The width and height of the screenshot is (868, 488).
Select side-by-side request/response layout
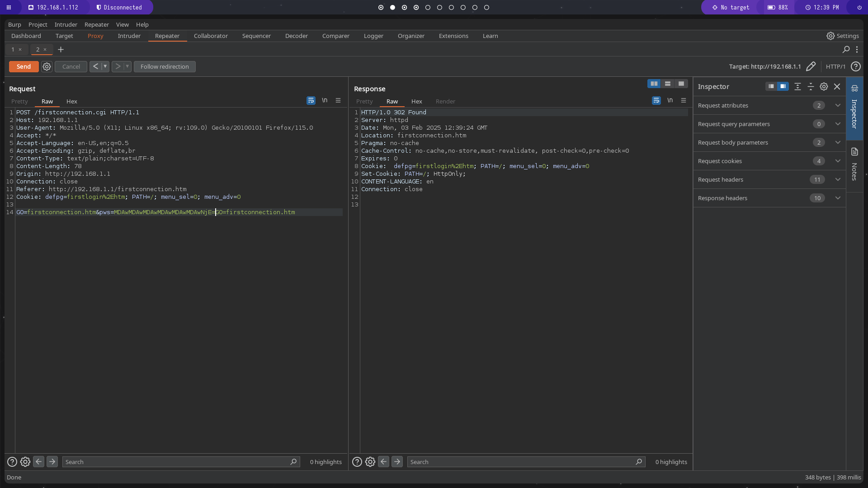(654, 84)
